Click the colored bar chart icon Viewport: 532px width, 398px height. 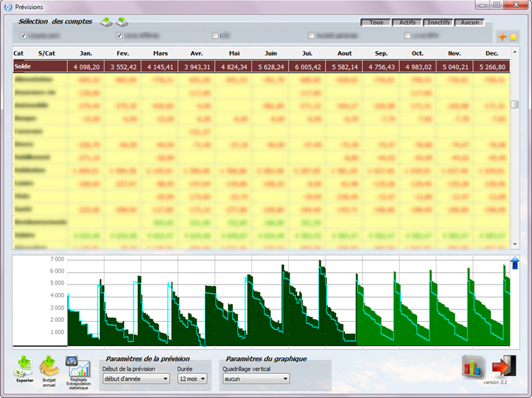click(x=473, y=366)
